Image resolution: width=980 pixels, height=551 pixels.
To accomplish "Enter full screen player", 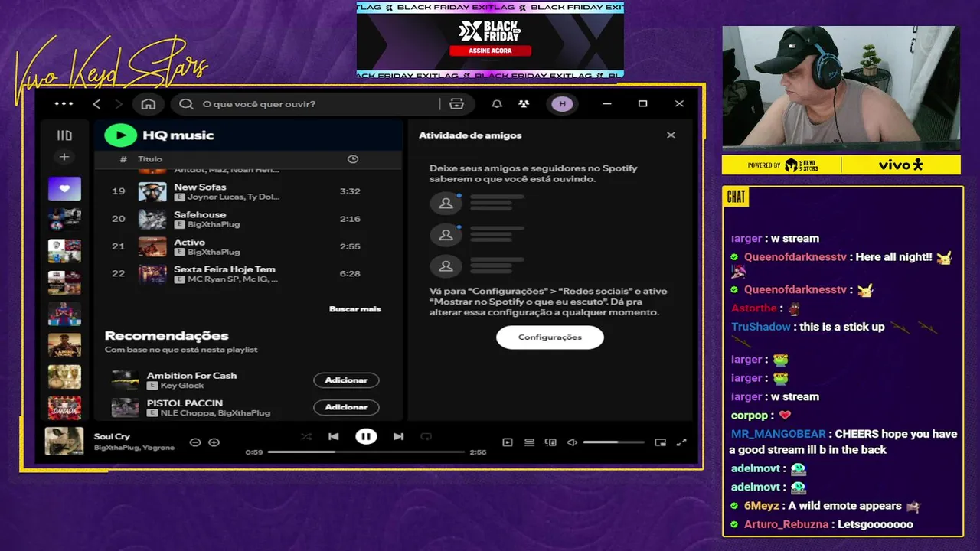I will point(681,442).
